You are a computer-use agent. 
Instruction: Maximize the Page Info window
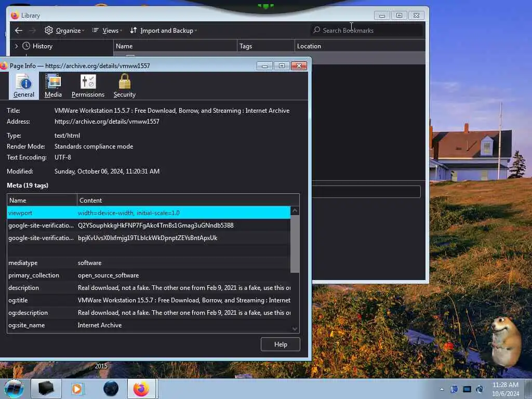(x=282, y=66)
